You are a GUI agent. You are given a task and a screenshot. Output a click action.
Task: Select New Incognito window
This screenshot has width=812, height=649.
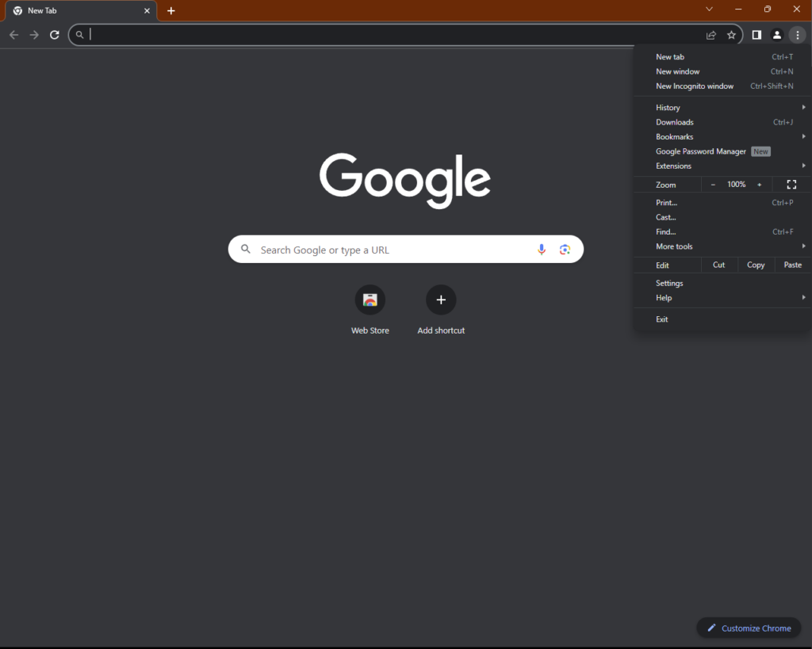click(x=694, y=86)
